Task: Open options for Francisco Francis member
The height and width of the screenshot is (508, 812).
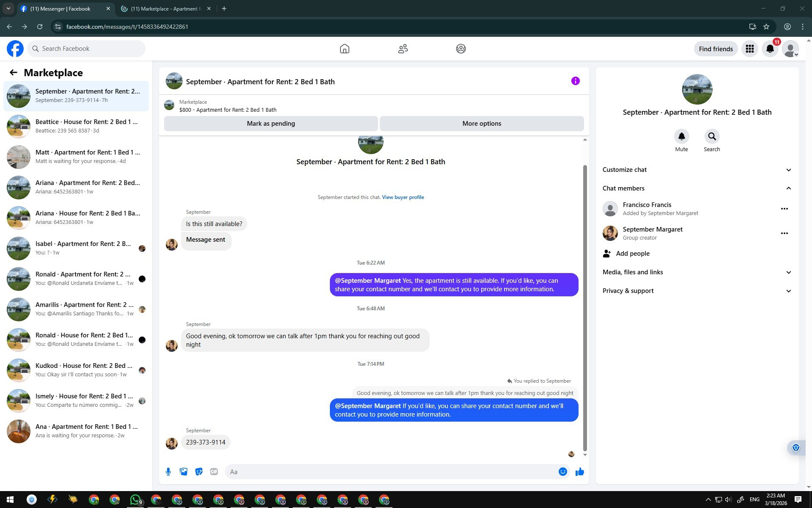Action: pyautogui.click(x=784, y=209)
